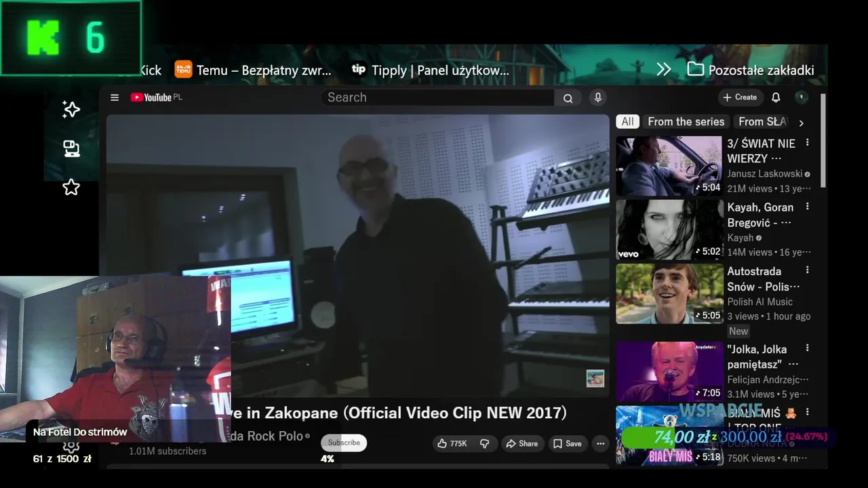Show next filter chips with the arrow

pyautogui.click(x=801, y=123)
